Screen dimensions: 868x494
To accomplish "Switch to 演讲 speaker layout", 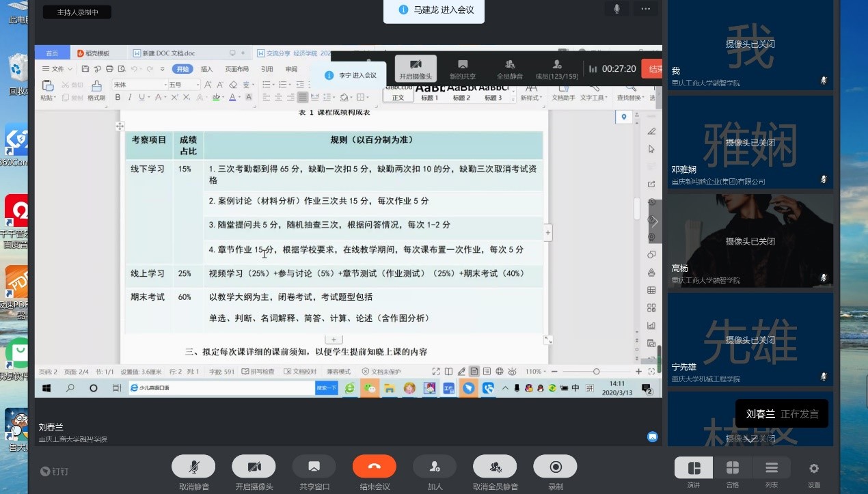I will pos(694,468).
